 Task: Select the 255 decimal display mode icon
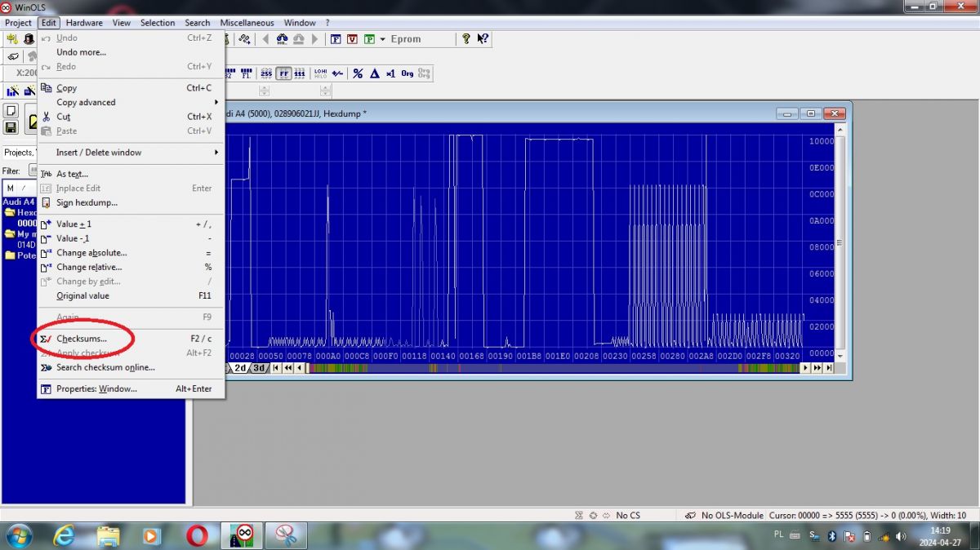click(266, 73)
